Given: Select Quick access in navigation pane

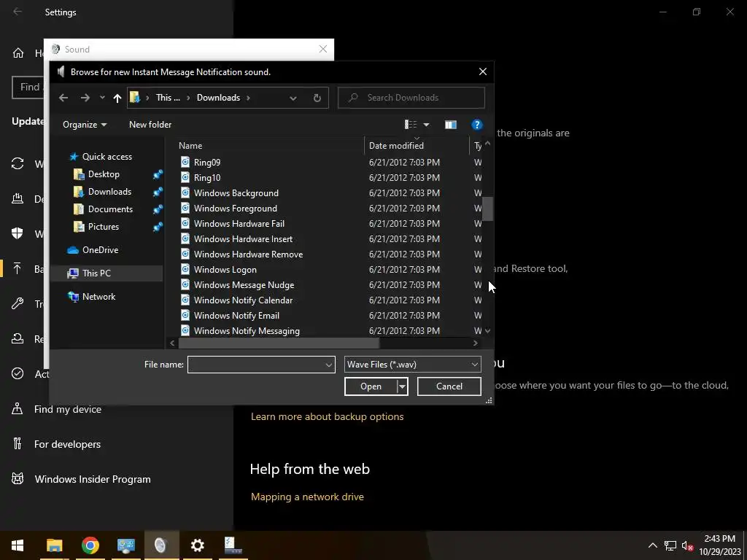Looking at the screenshot, I should (x=107, y=157).
